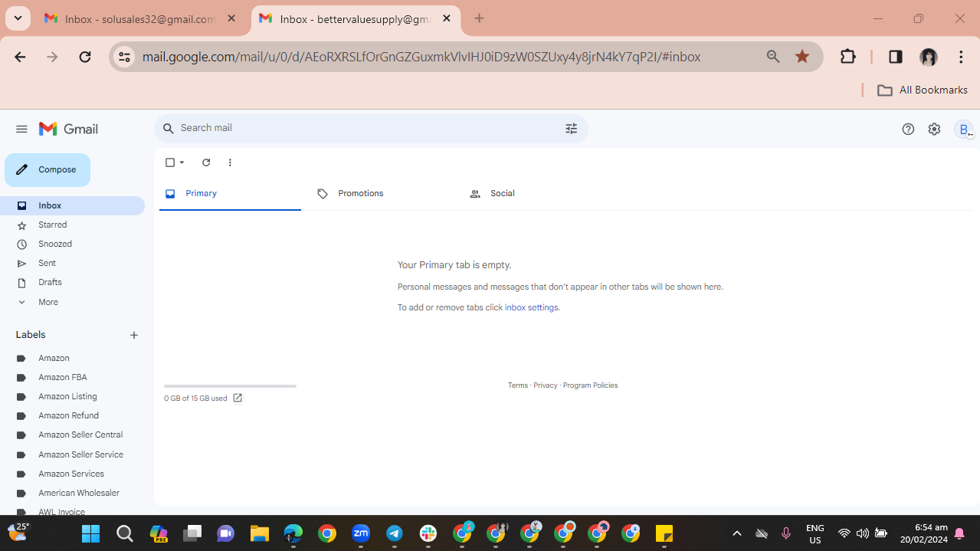Open the Amazon Services label
Image resolution: width=980 pixels, height=551 pixels.
[72, 474]
